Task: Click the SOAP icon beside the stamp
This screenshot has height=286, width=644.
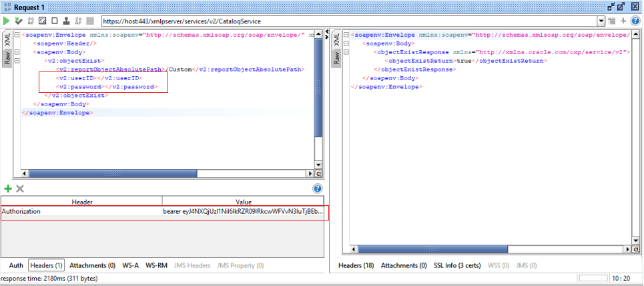Action: tap(78, 21)
